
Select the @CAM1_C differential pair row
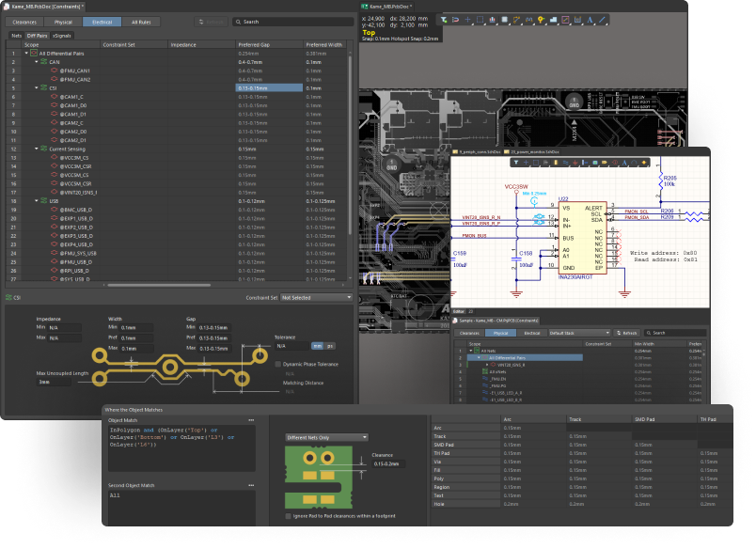pos(71,96)
